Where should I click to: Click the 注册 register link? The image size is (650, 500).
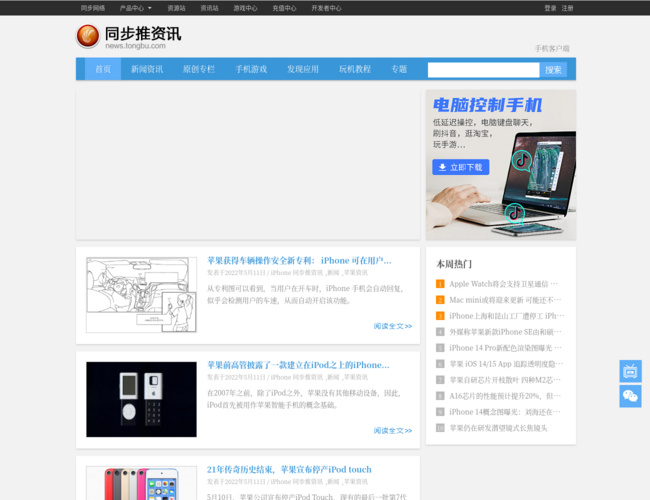568,8
